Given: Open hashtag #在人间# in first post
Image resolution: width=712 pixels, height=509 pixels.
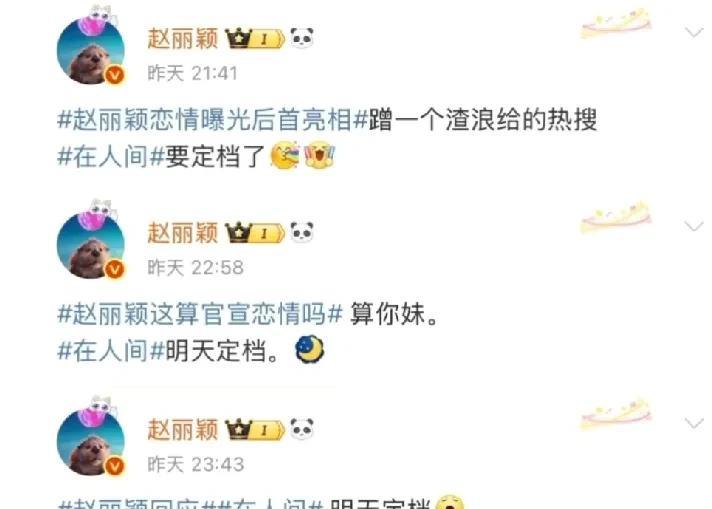Looking at the screenshot, I should (111, 157).
